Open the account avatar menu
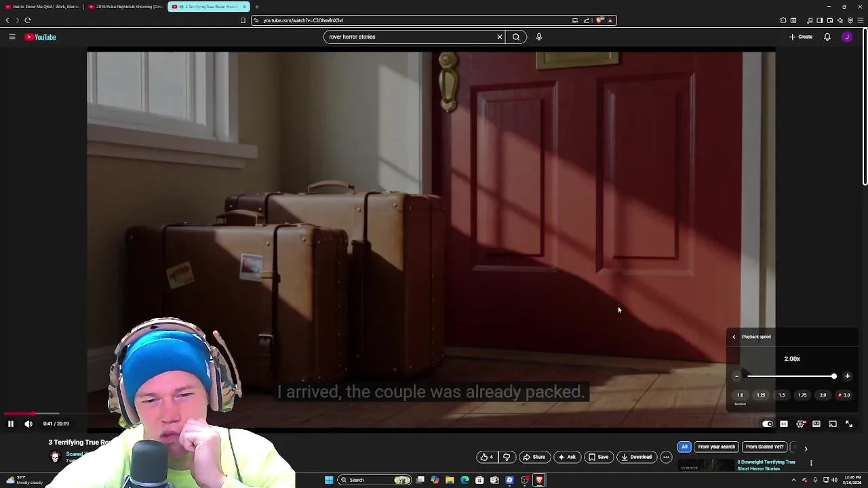The image size is (868, 488). pyautogui.click(x=847, y=37)
